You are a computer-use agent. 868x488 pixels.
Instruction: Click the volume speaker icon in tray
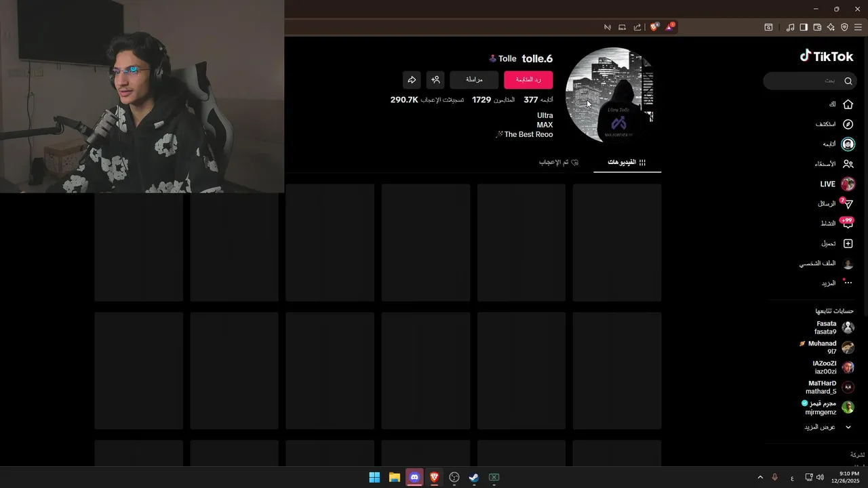coord(820,477)
